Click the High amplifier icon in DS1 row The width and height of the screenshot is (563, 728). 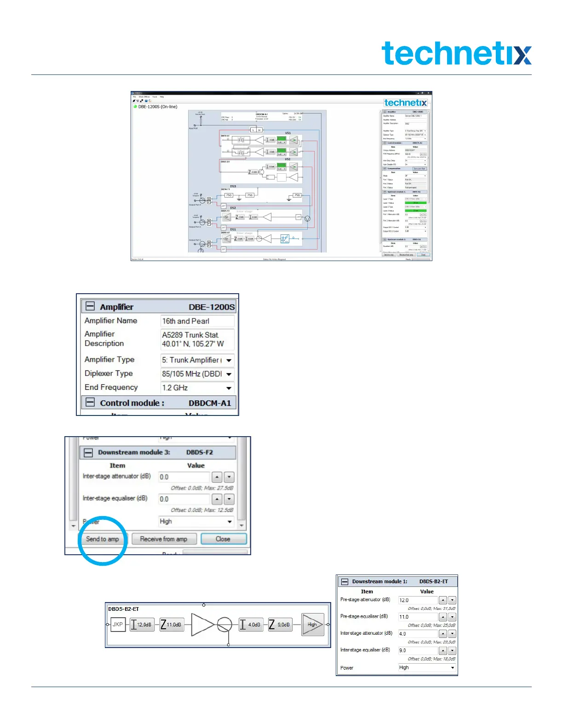pos(227,239)
